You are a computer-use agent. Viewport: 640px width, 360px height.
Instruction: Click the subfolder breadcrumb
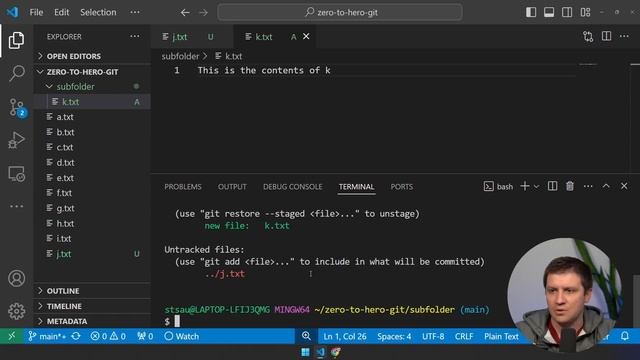click(x=180, y=56)
